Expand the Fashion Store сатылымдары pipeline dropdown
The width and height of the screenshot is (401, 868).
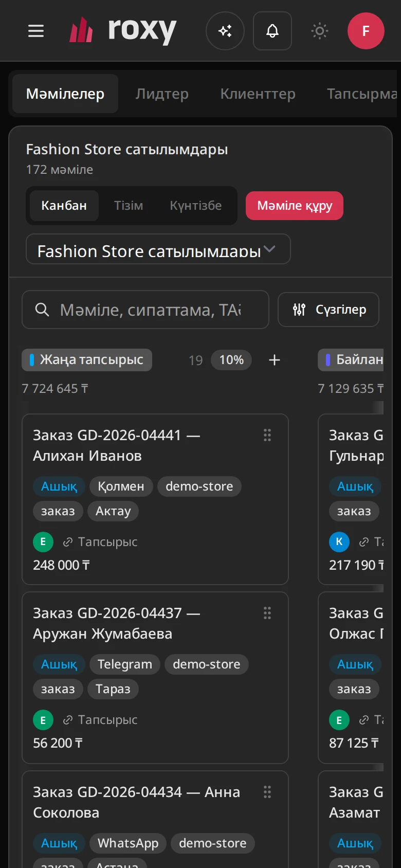(x=158, y=249)
